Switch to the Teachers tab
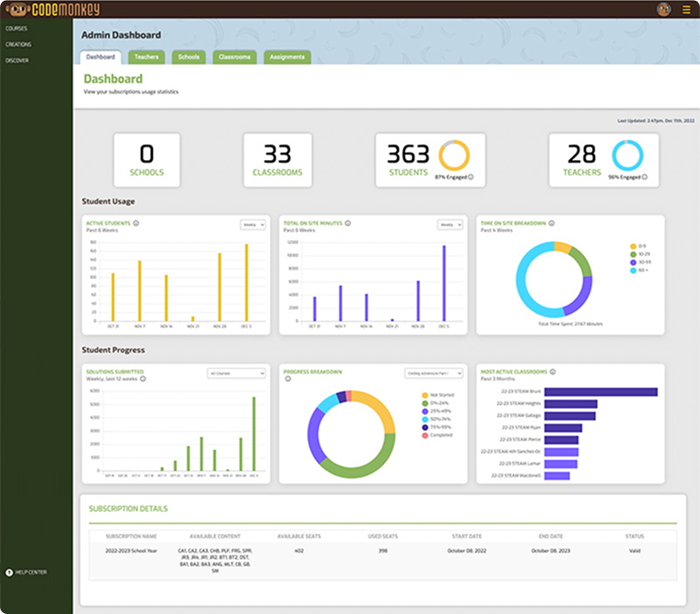This screenshot has height=614, width=700. [x=146, y=57]
